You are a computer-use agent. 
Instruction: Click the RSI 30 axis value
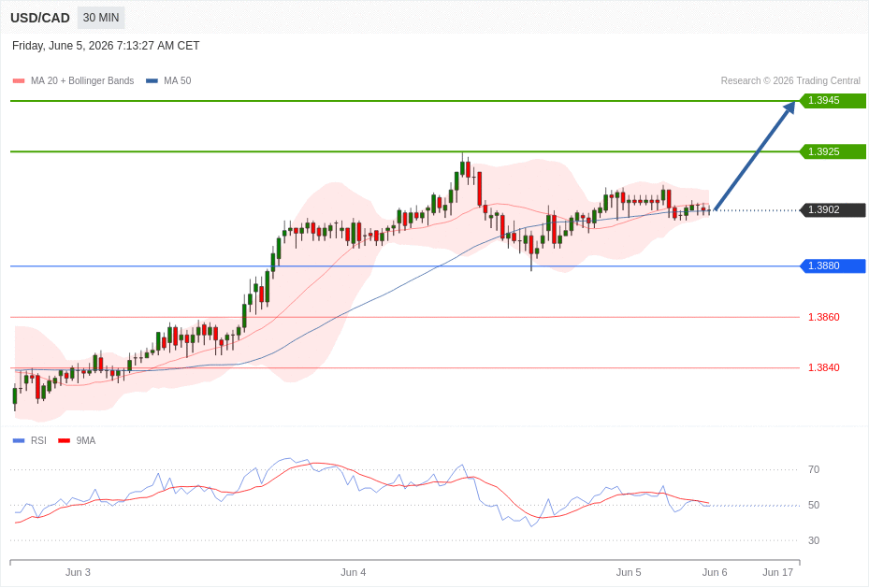814,540
